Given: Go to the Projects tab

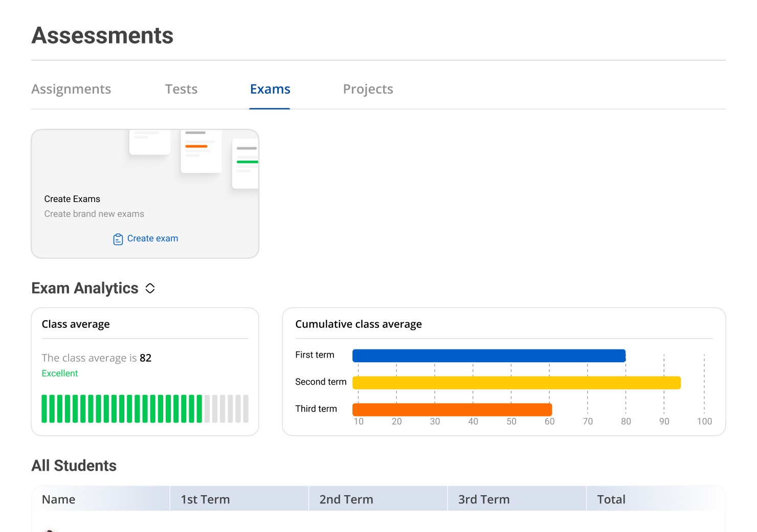Looking at the screenshot, I should [x=368, y=89].
